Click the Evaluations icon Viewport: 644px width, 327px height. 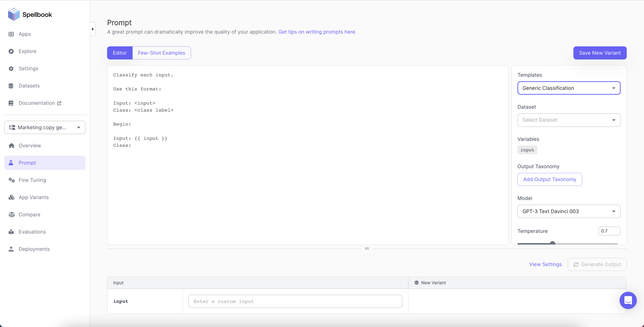11,232
